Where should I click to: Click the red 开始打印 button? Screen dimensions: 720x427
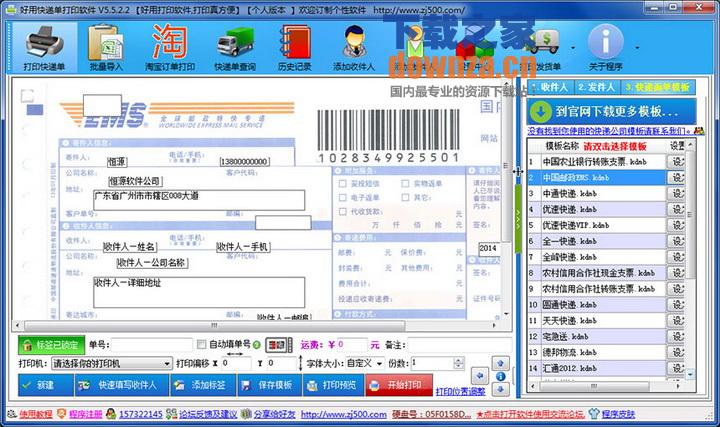pyautogui.click(x=395, y=385)
